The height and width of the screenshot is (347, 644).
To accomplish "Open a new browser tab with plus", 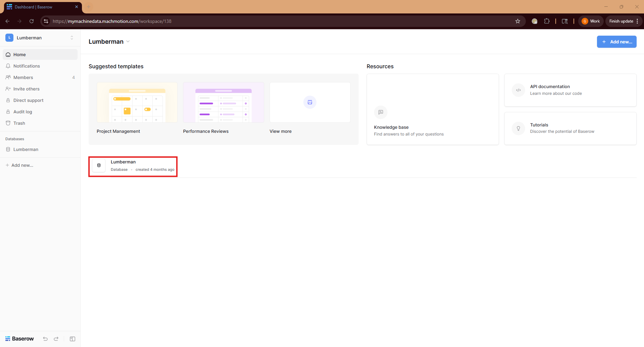I will pyautogui.click(x=89, y=7).
